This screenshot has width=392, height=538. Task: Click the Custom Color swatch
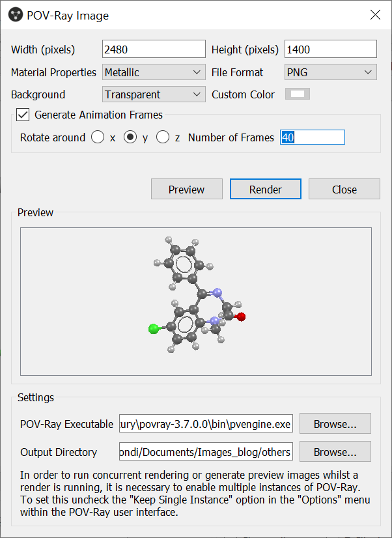click(x=300, y=94)
